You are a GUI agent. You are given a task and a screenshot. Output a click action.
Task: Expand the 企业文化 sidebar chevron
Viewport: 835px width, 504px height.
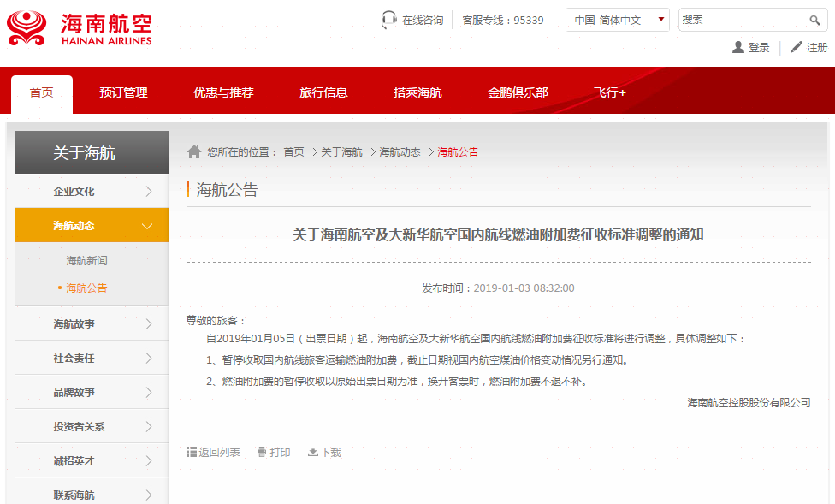[x=149, y=192]
